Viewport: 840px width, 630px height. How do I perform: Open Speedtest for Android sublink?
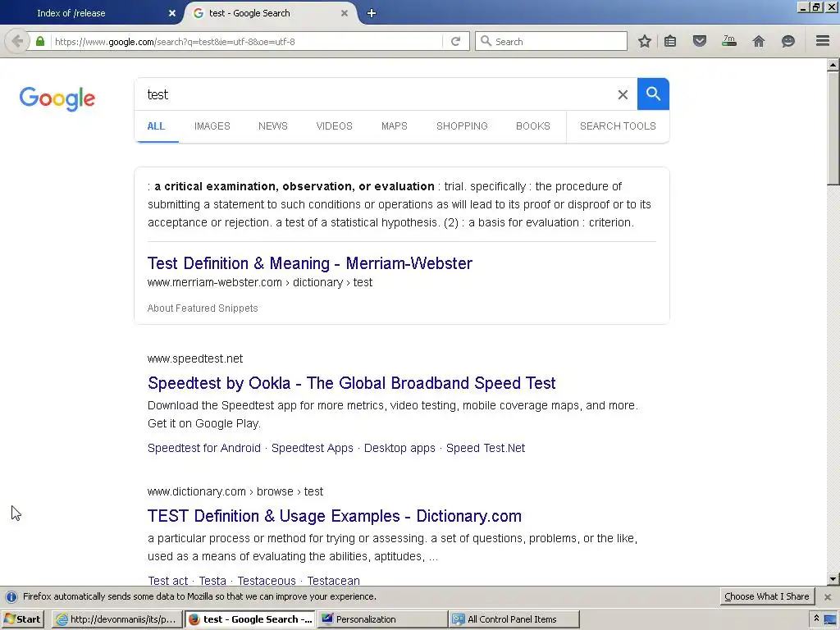[x=204, y=448]
